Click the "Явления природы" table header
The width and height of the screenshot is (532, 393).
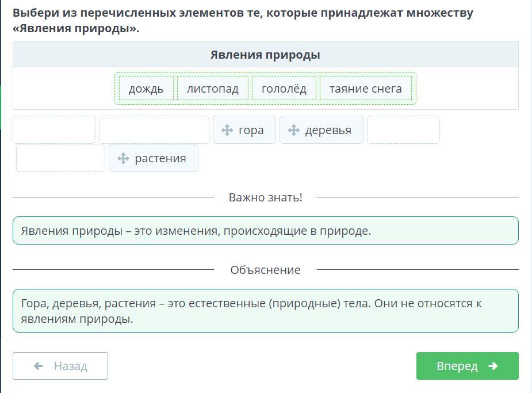pyautogui.click(x=265, y=55)
